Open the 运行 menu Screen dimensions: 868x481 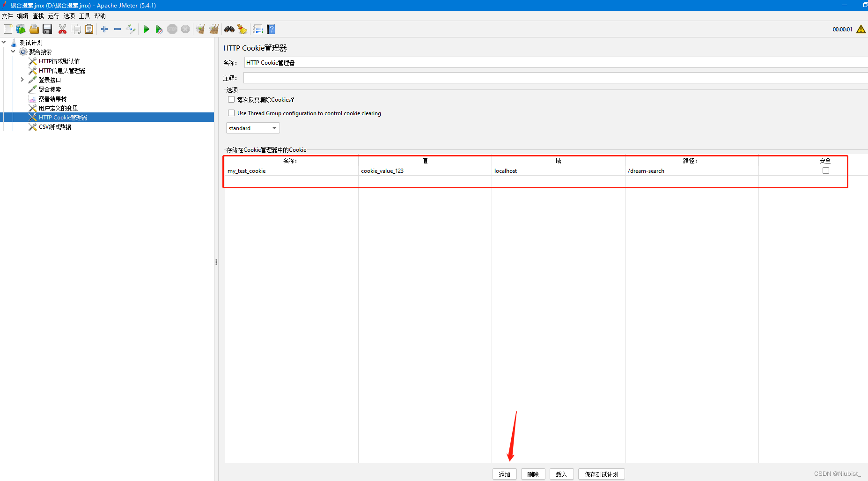pyautogui.click(x=54, y=16)
